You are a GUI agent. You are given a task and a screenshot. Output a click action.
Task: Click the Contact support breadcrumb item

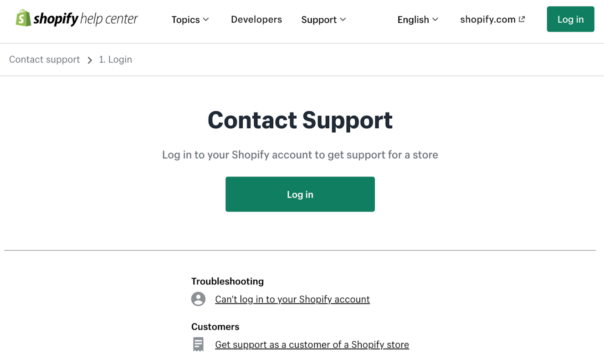44,60
